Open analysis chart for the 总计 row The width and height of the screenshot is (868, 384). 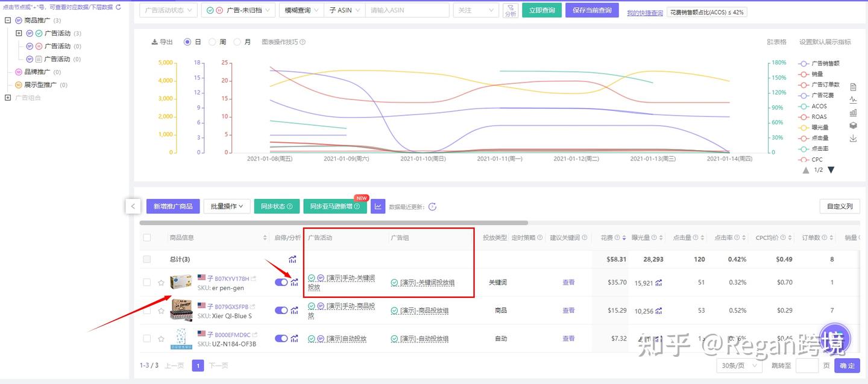point(292,259)
